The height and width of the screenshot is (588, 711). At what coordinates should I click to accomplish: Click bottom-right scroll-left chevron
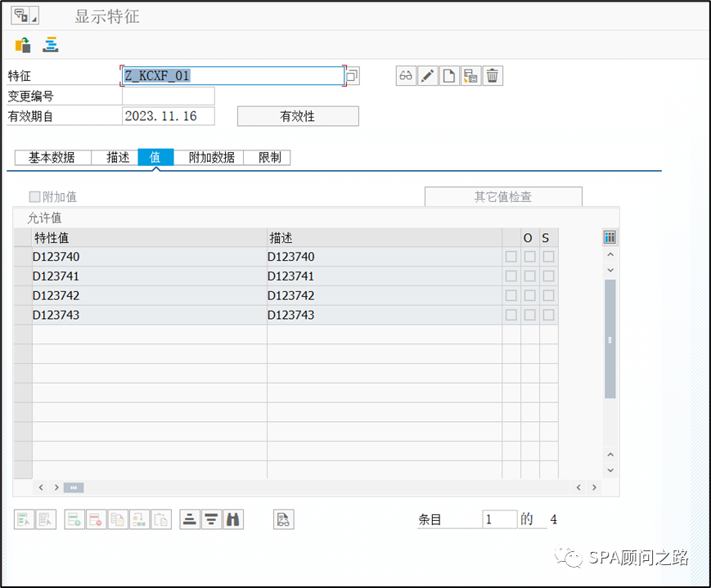pyautogui.click(x=578, y=487)
